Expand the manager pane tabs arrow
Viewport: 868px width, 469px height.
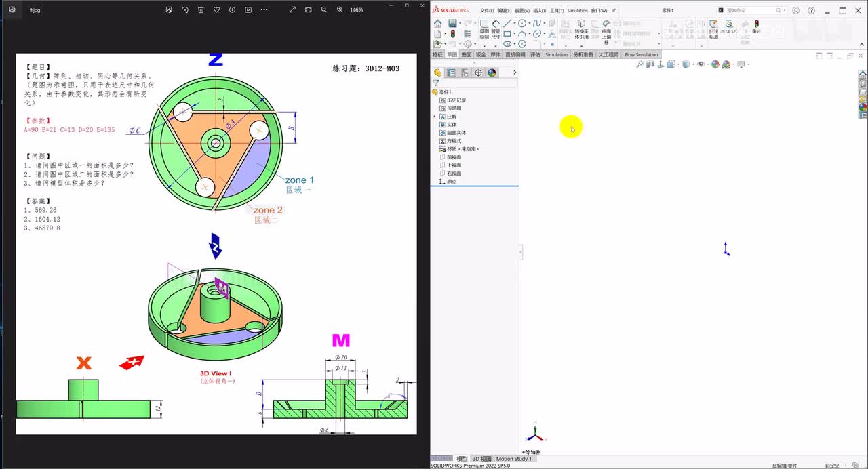[x=515, y=73]
